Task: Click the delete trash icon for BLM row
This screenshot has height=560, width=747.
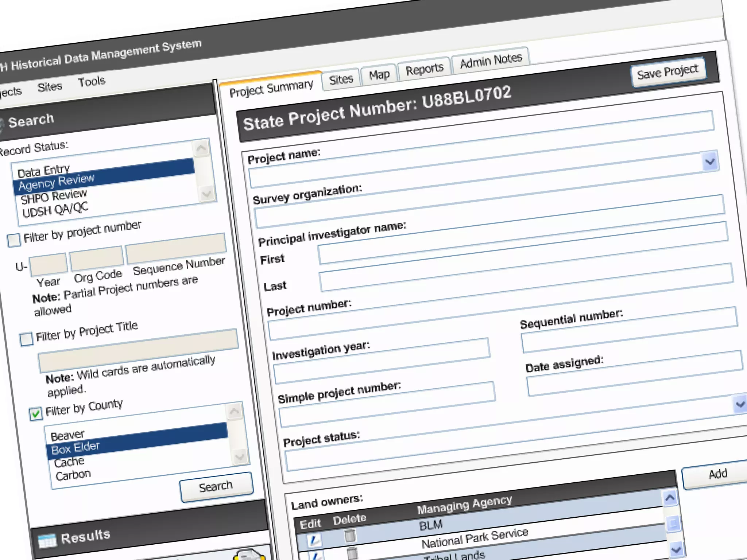Action: click(x=350, y=536)
